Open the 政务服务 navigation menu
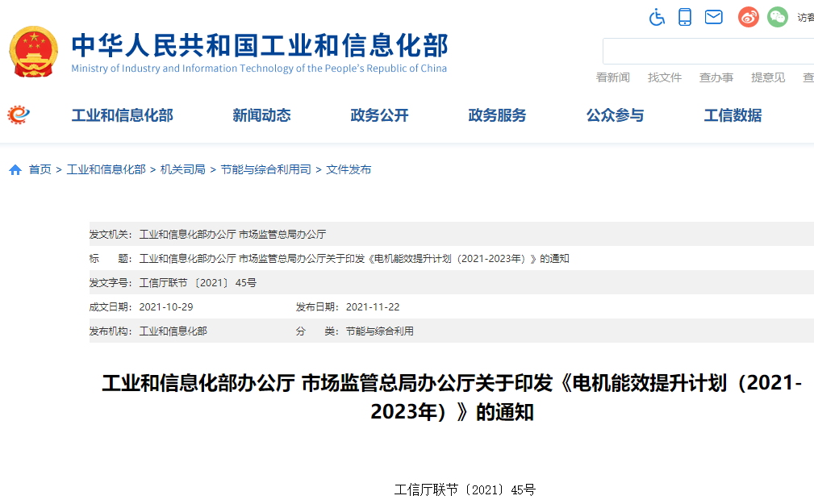The width and height of the screenshot is (814, 504). (x=497, y=115)
